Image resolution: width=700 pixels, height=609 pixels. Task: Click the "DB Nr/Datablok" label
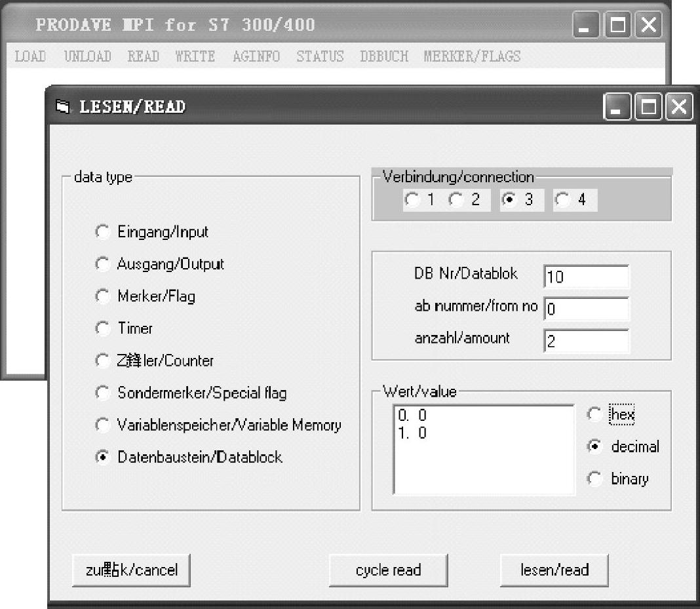(x=465, y=273)
